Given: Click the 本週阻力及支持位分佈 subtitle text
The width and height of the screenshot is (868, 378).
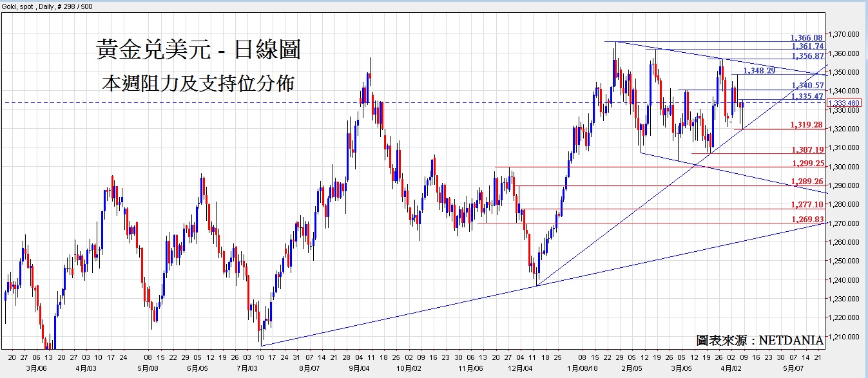Looking at the screenshot, I should pos(198,84).
